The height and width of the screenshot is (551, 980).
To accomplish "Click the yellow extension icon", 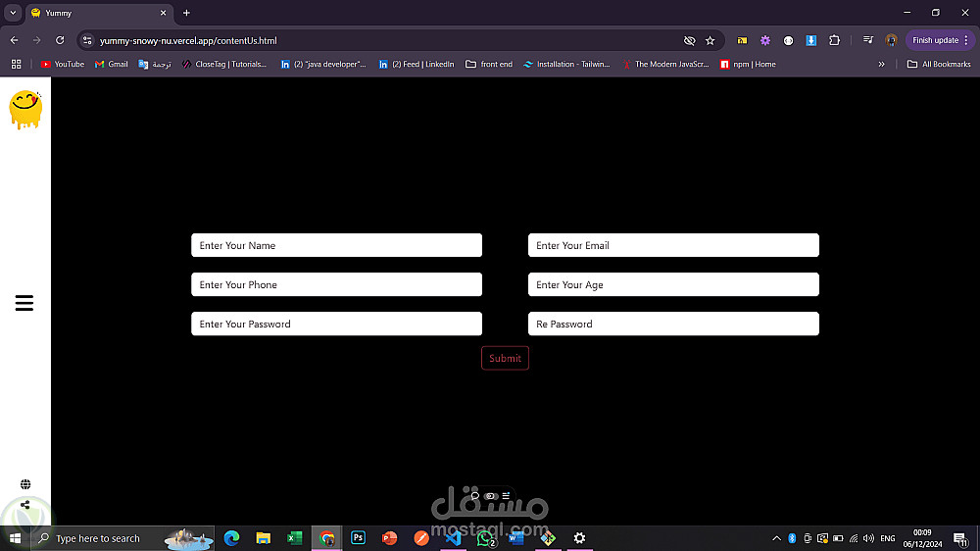I will [742, 40].
